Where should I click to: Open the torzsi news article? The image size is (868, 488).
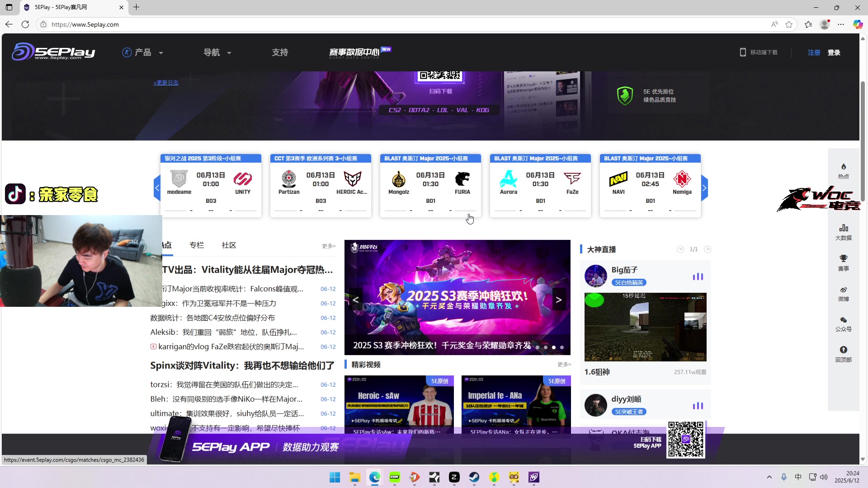click(224, 385)
